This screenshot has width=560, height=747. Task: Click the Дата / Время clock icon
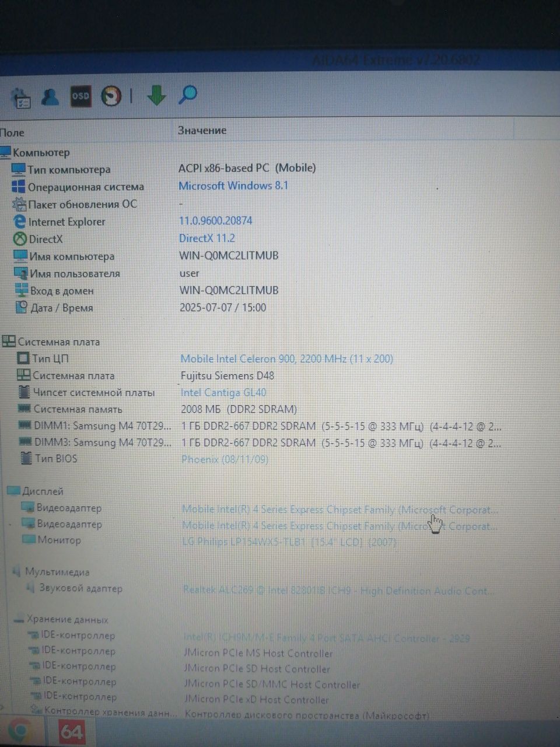[x=22, y=308]
